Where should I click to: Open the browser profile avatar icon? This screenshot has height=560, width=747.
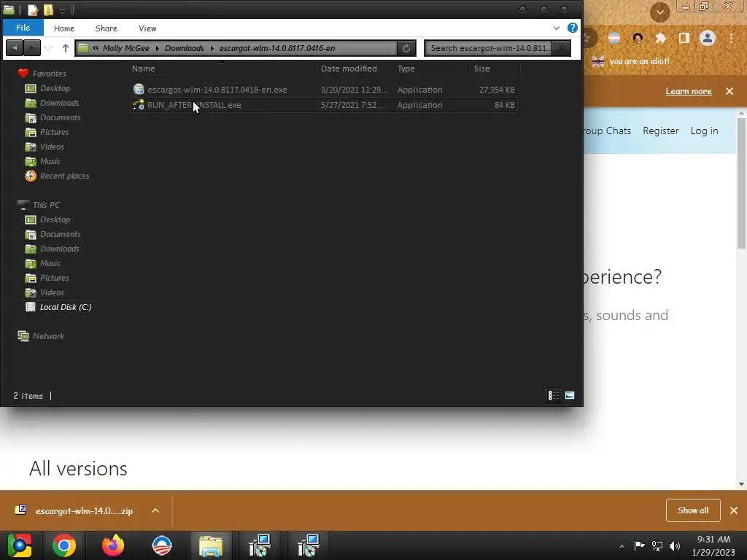click(x=708, y=38)
